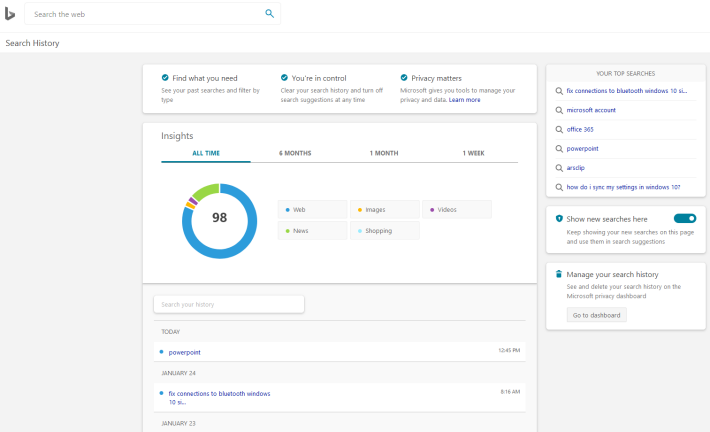Screen dimensions: 710x432
Task: Click the checkmark icon beside Privacy matters
Action: click(x=404, y=77)
